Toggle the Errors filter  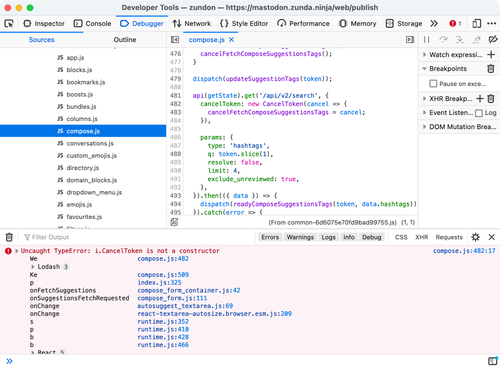[270, 237]
